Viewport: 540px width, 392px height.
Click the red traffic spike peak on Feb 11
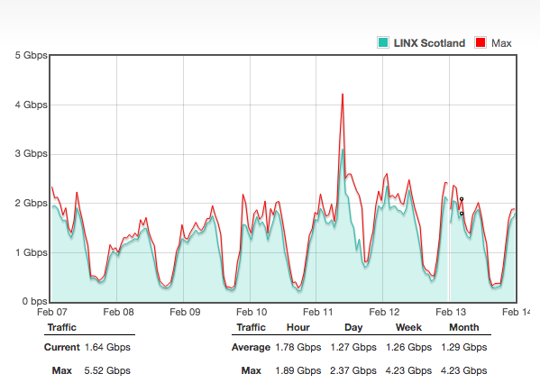(x=343, y=95)
